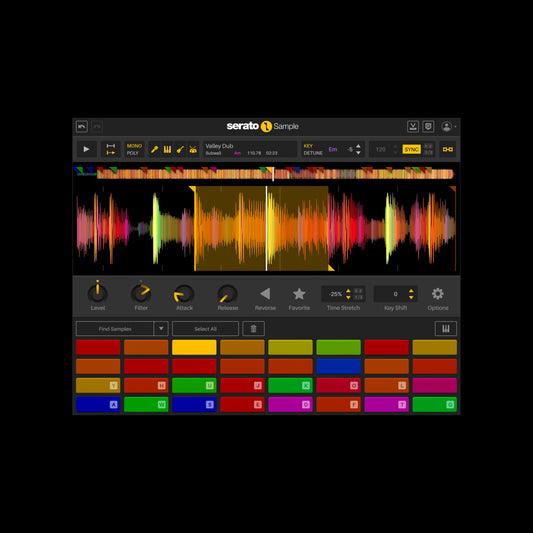Toggle the playback mode arrows icon

[110, 149]
